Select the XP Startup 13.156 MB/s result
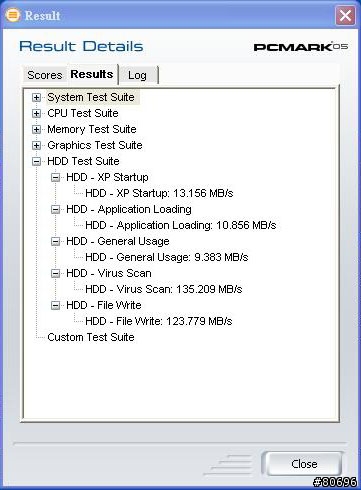Viewport: 361px width, 490px height. (159, 193)
